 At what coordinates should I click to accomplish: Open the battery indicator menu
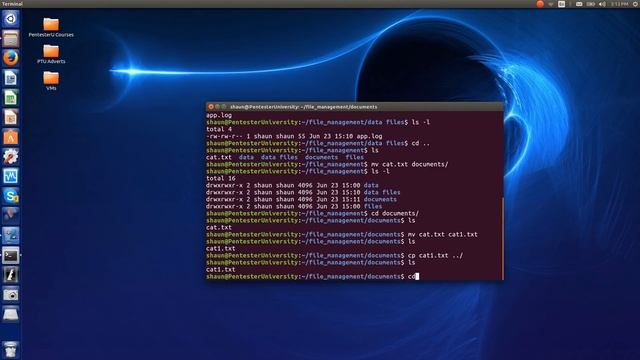point(591,4)
